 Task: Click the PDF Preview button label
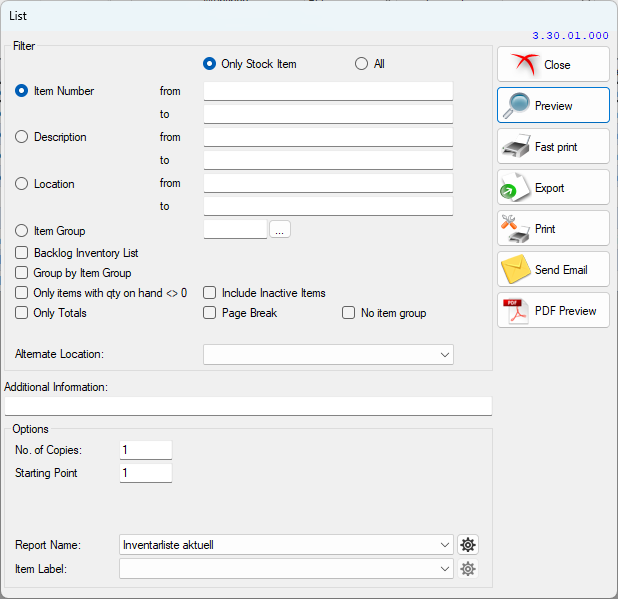(565, 311)
